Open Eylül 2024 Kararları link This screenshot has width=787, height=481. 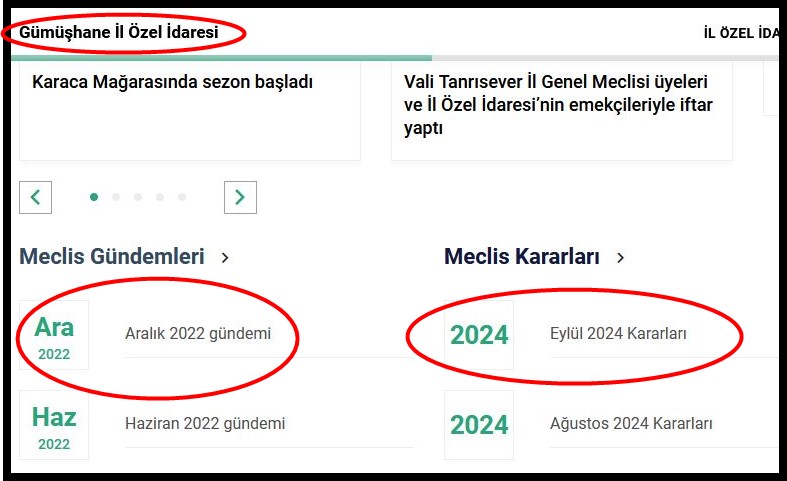click(618, 334)
